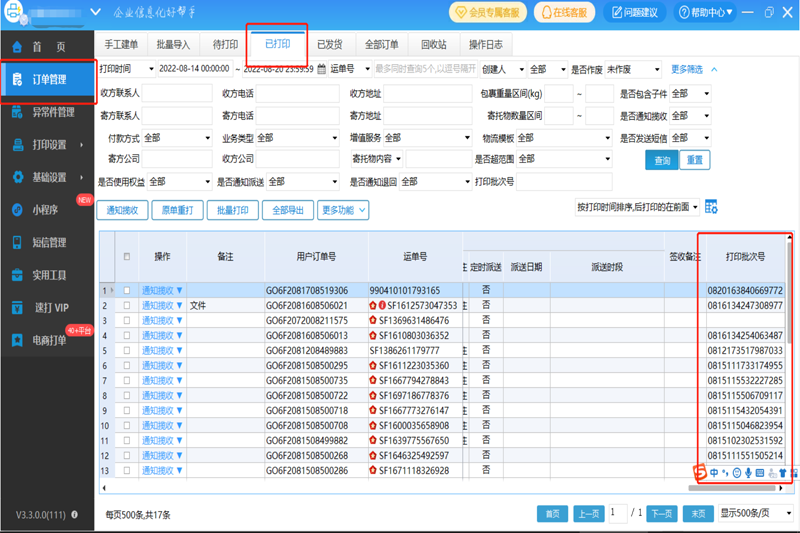Viewport: 800px width, 533px height.
Task: Tick the select-all checkbox in table header
Action: (126, 257)
